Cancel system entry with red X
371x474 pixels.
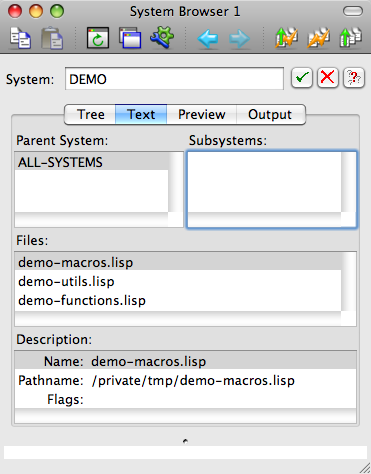pyautogui.click(x=328, y=78)
